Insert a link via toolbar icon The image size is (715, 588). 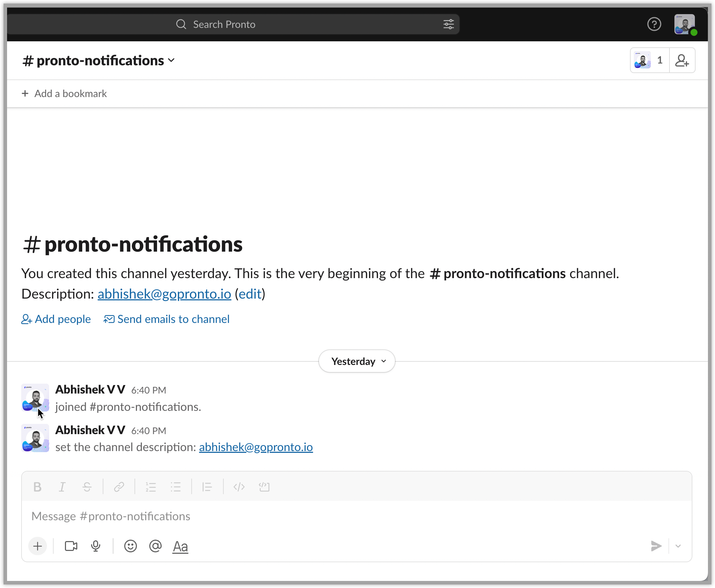pyautogui.click(x=119, y=487)
